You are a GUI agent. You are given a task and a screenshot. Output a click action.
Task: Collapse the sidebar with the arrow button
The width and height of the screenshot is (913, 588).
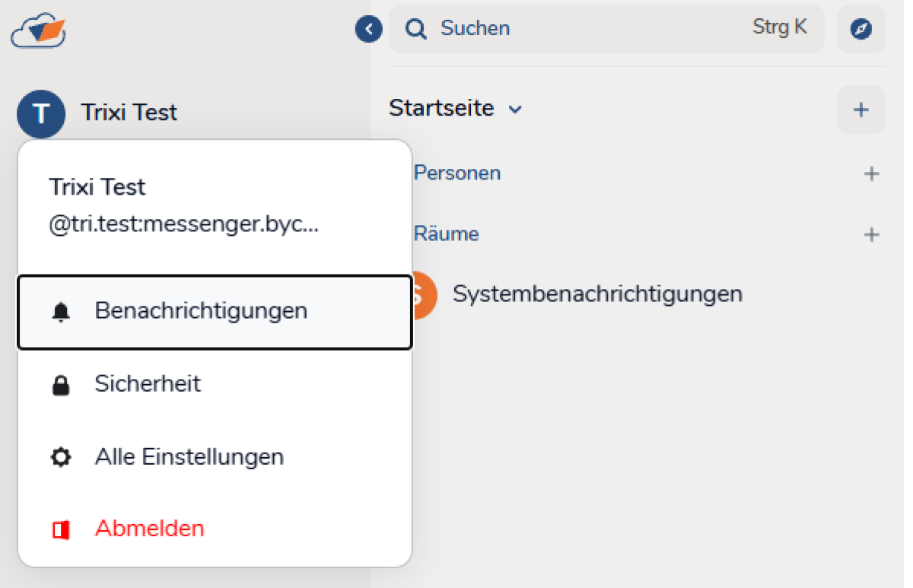(368, 30)
